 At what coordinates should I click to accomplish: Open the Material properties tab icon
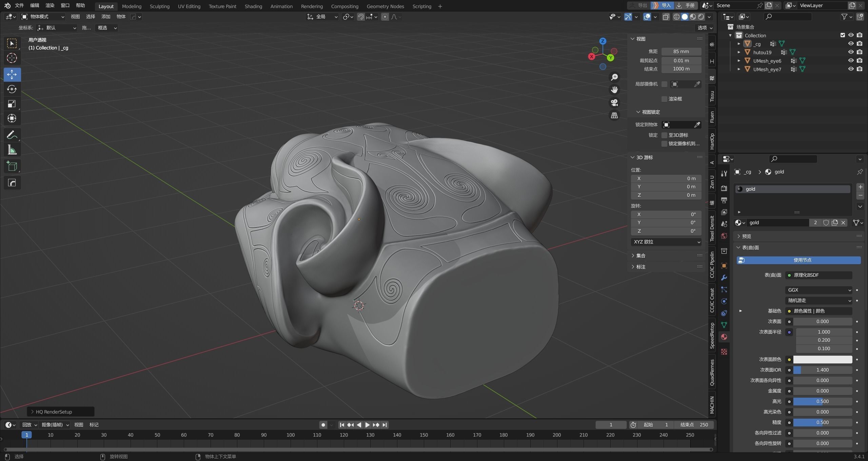(x=724, y=337)
